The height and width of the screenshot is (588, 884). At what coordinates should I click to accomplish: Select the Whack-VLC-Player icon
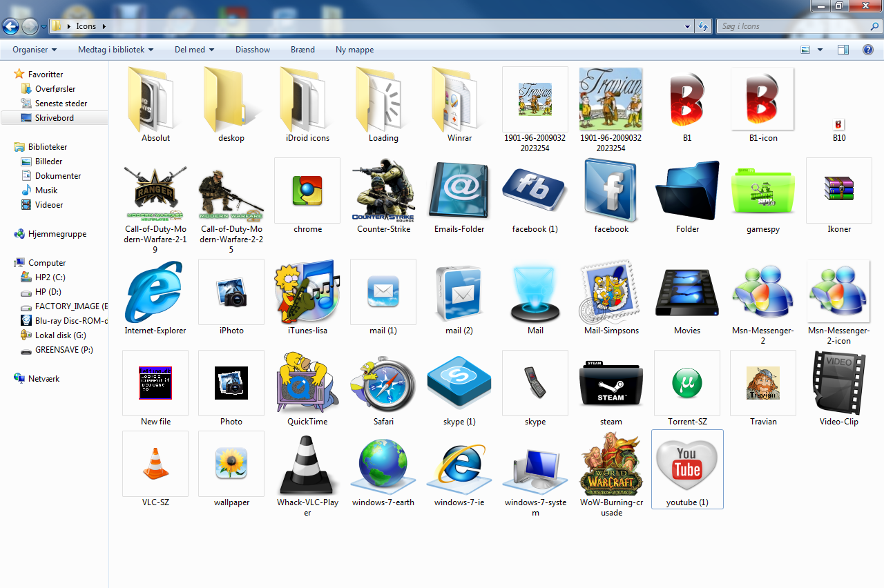(x=307, y=464)
